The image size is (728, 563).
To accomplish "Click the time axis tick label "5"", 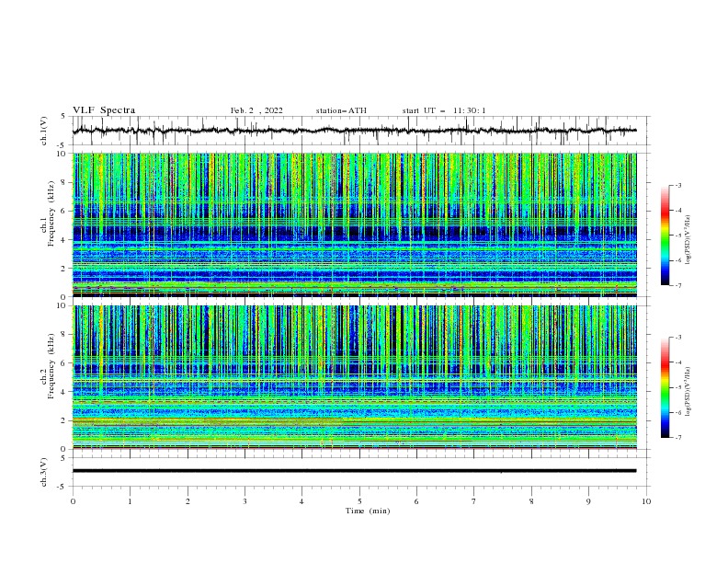I will (359, 501).
